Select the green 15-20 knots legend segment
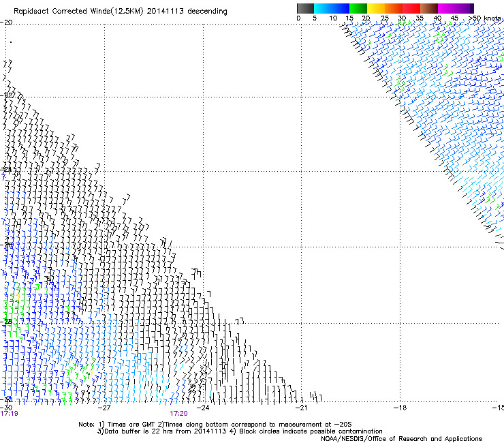 [358, 8]
